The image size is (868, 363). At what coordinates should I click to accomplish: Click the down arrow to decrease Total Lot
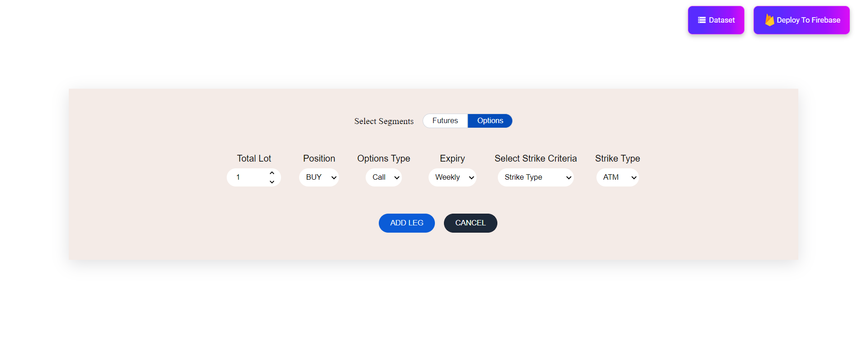272,182
